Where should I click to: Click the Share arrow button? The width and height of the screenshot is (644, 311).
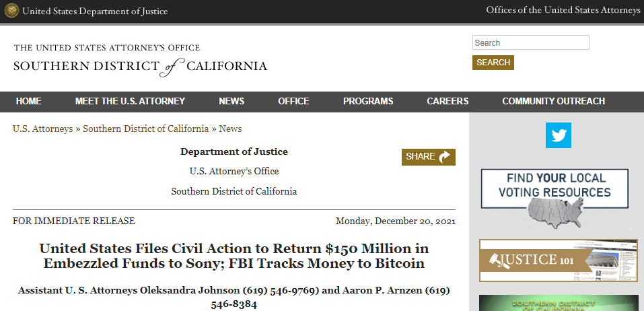(429, 157)
